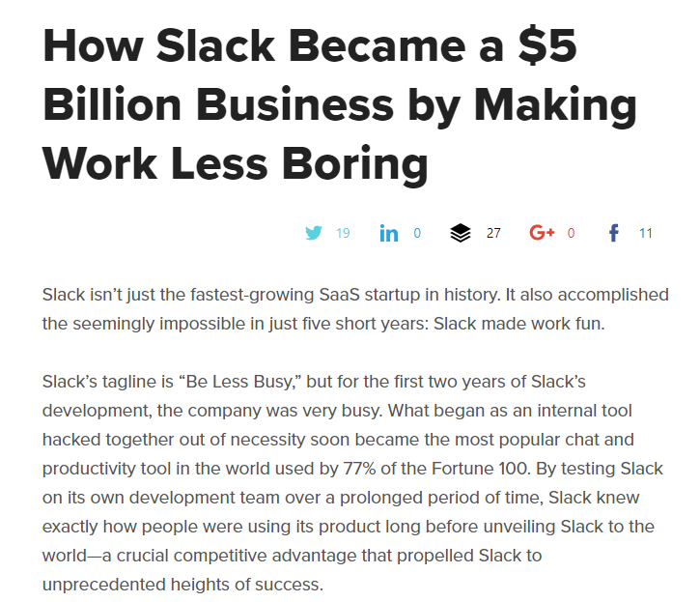Click the Facebook share count 11
Screen dimensions: 700x602
(646, 233)
